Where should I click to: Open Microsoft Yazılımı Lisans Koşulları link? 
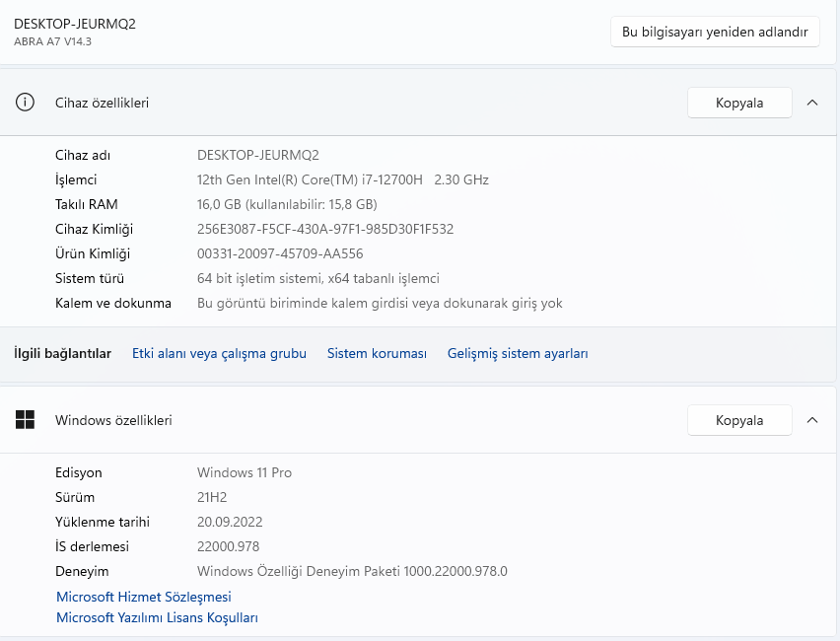(x=157, y=617)
